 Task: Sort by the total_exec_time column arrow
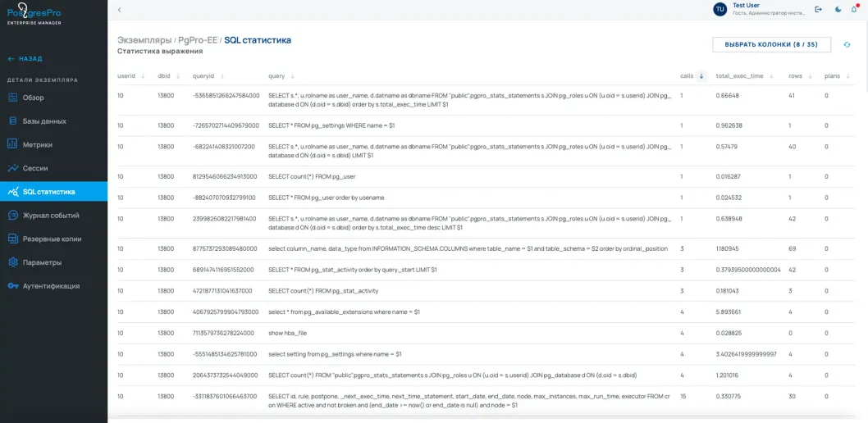click(x=771, y=76)
